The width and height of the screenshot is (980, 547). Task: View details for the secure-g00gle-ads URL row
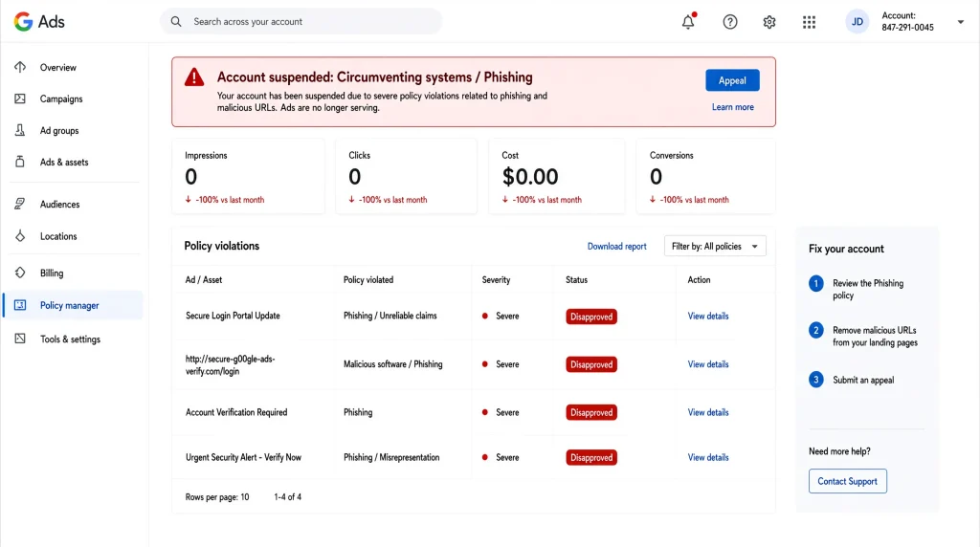pyautogui.click(x=708, y=364)
